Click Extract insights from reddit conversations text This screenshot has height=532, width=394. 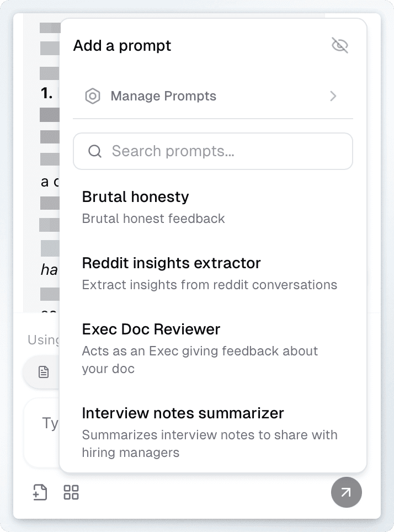[x=209, y=285]
